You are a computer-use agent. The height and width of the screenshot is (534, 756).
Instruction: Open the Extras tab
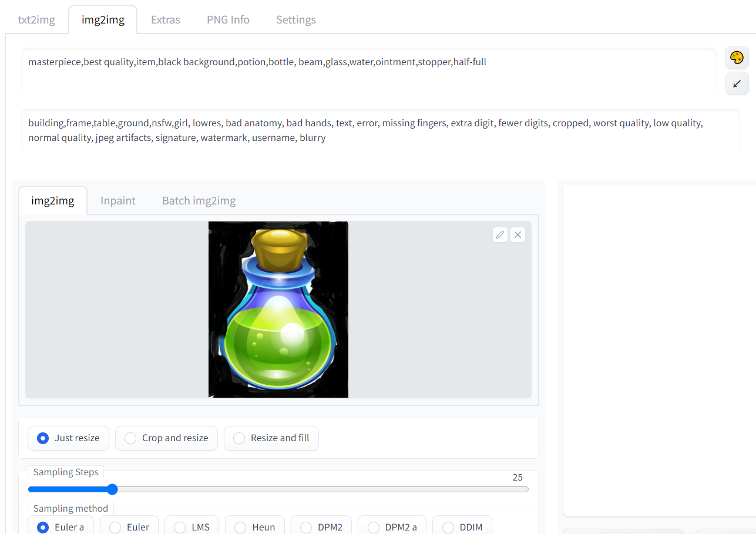click(x=166, y=20)
